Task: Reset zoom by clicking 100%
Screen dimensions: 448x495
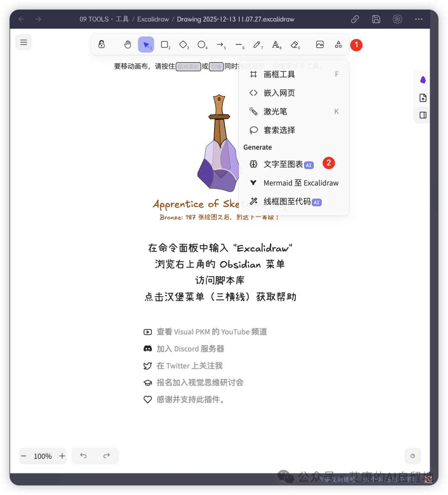Action: (43, 456)
